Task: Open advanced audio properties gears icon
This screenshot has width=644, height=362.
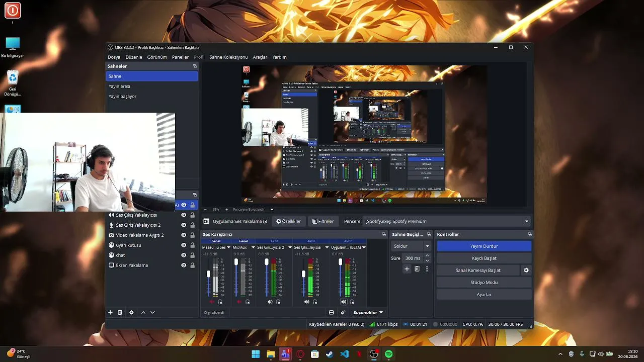Action: coord(343,312)
